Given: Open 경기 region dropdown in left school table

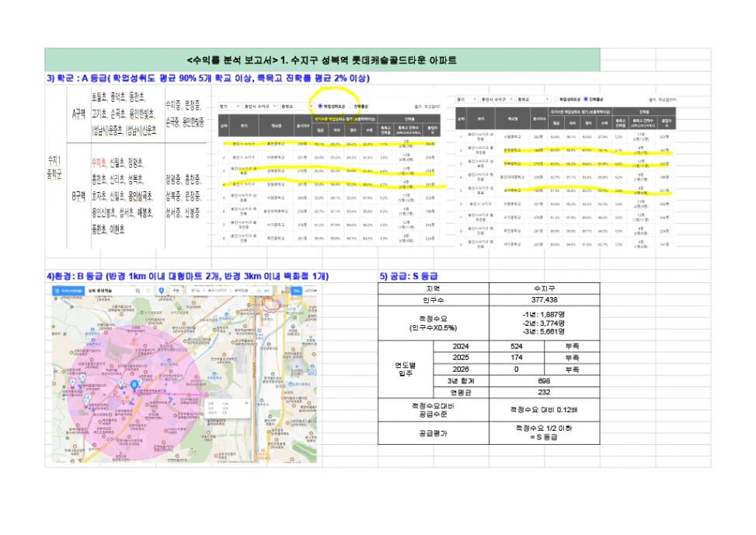Looking at the screenshot, I should click(x=229, y=106).
